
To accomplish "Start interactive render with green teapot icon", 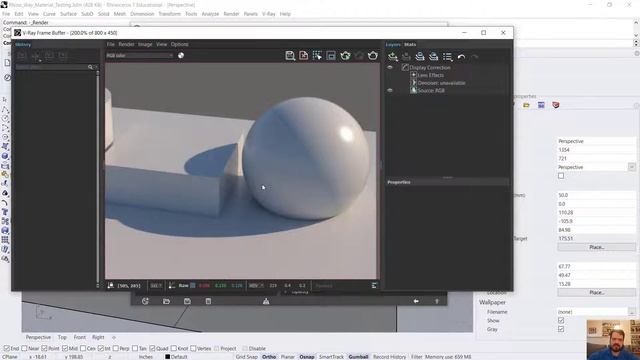I will coord(345,56).
